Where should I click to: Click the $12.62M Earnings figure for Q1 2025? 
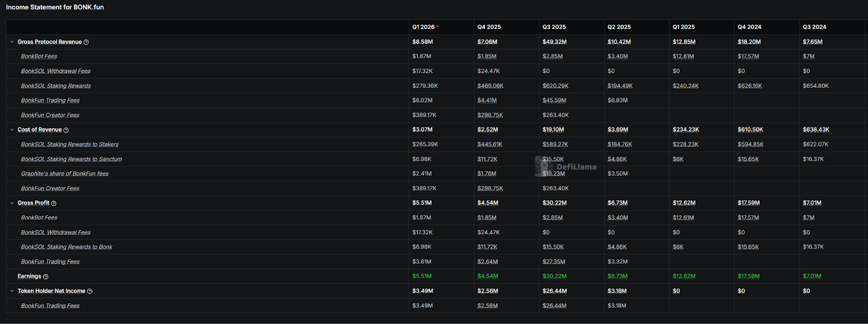[x=685, y=276]
